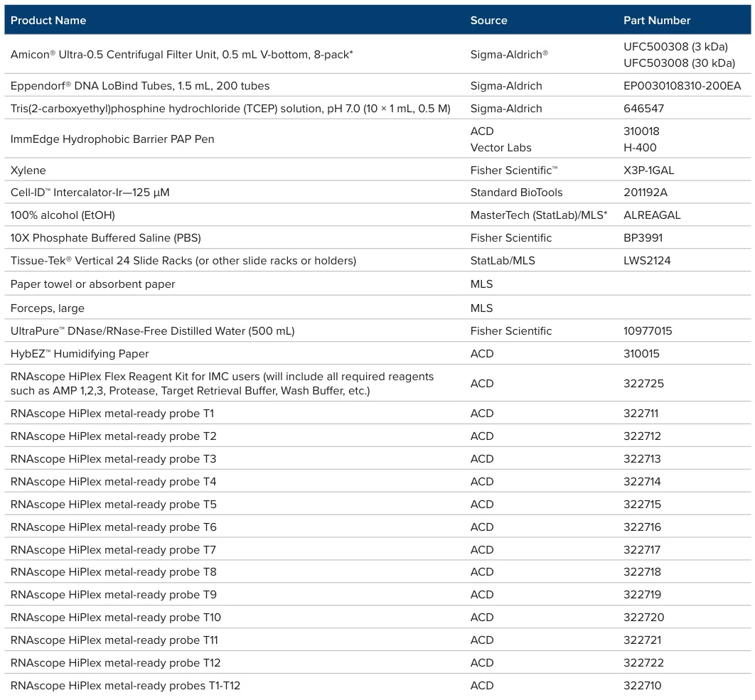The height and width of the screenshot is (700, 755).
Task: Click part number UFC503008 (30 kDa)
Action: coord(680,63)
